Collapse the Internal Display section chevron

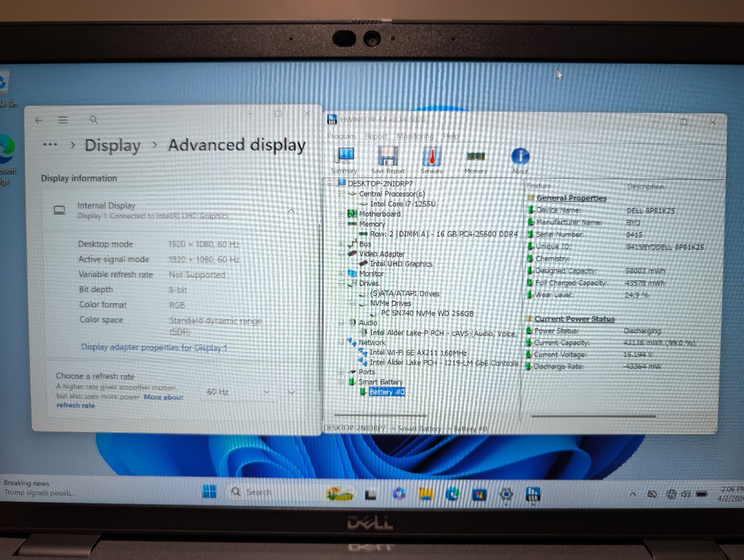click(x=291, y=211)
